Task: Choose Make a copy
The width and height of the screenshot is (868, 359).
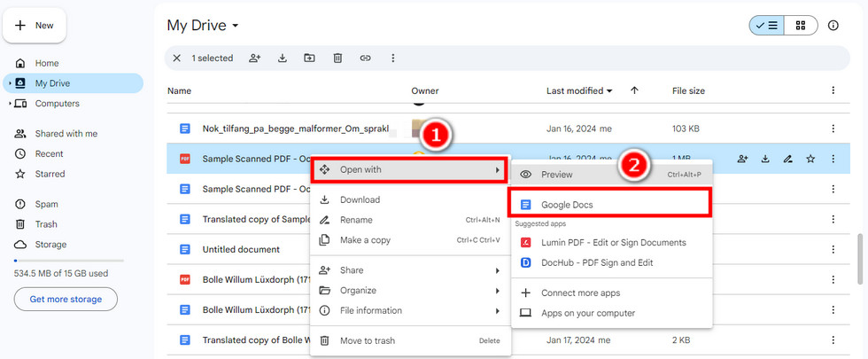Action: pyautogui.click(x=410, y=240)
